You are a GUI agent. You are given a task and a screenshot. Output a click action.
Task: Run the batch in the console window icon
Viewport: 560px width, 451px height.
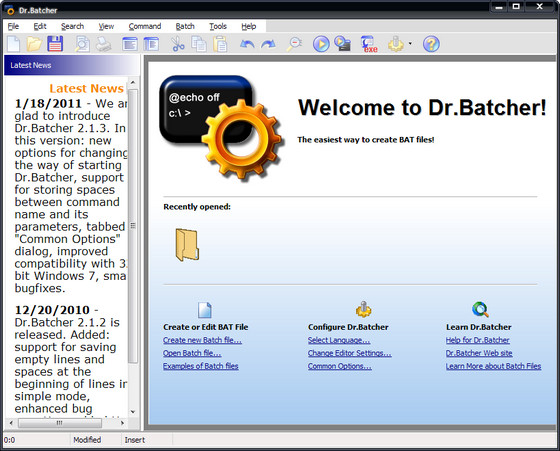pyautogui.click(x=342, y=44)
